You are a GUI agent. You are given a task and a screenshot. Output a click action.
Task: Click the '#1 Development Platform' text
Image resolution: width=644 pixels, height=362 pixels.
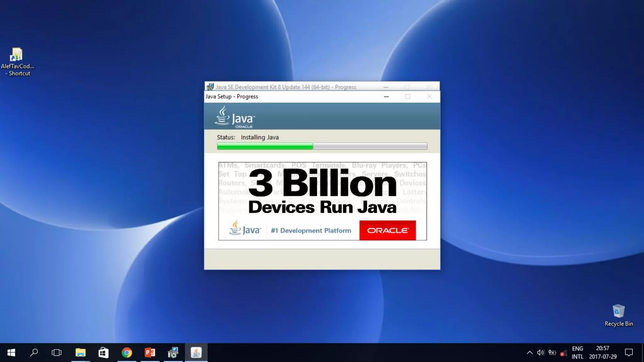click(x=311, y=231)
